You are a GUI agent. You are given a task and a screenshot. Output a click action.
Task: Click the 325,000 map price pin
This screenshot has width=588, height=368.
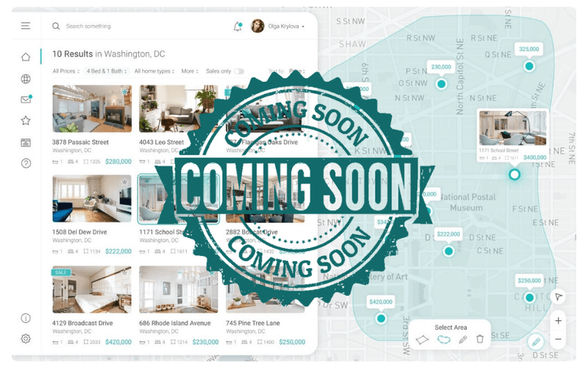click(x=528, y=49)
